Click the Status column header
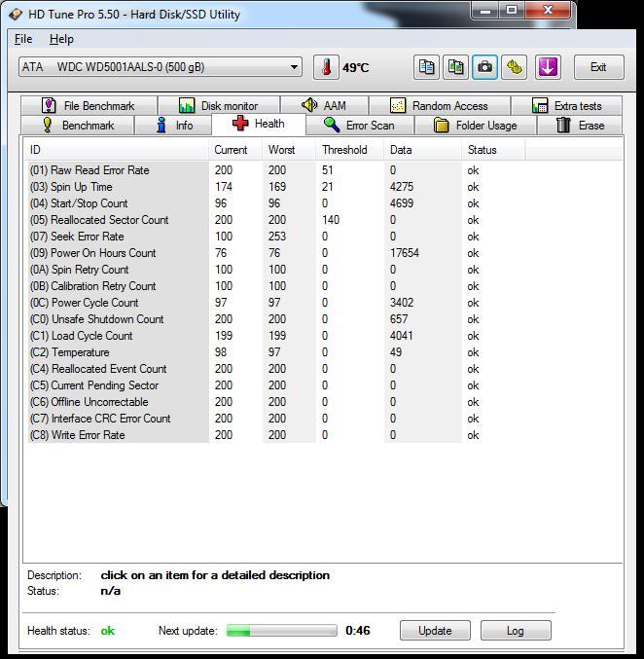 (x=493, y=150)
